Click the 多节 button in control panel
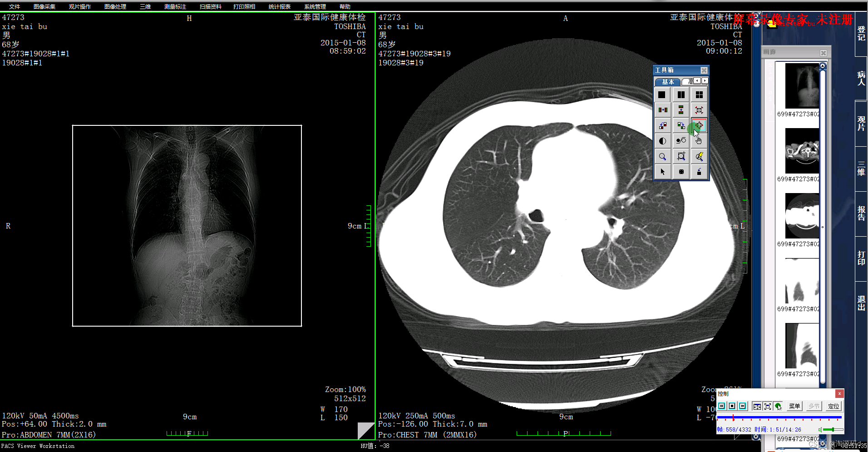This screenshot has width=868, height=452. pos(814,406)
